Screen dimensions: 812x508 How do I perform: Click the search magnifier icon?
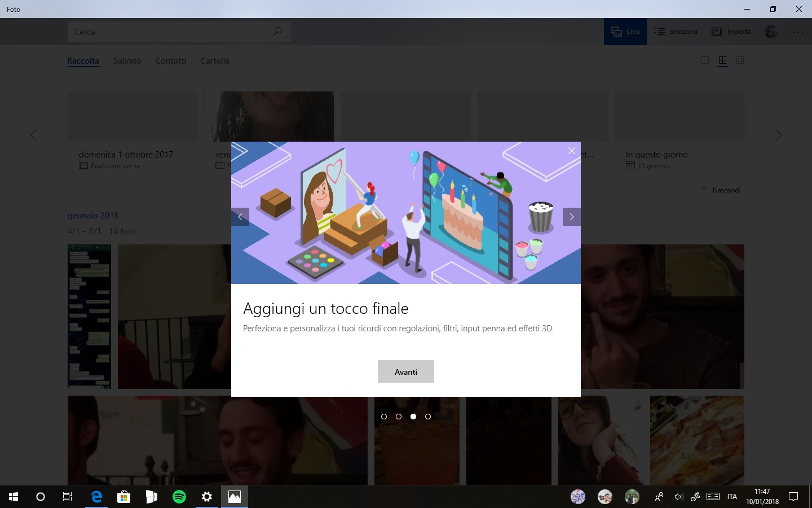click(277, 32)
